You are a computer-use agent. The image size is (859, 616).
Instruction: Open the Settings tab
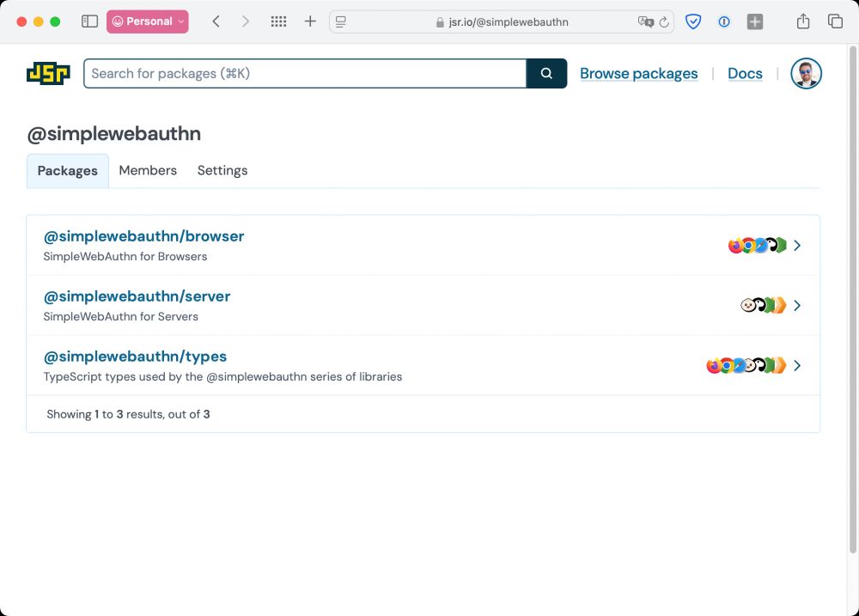pyautogui.click(x=222, y=170)
